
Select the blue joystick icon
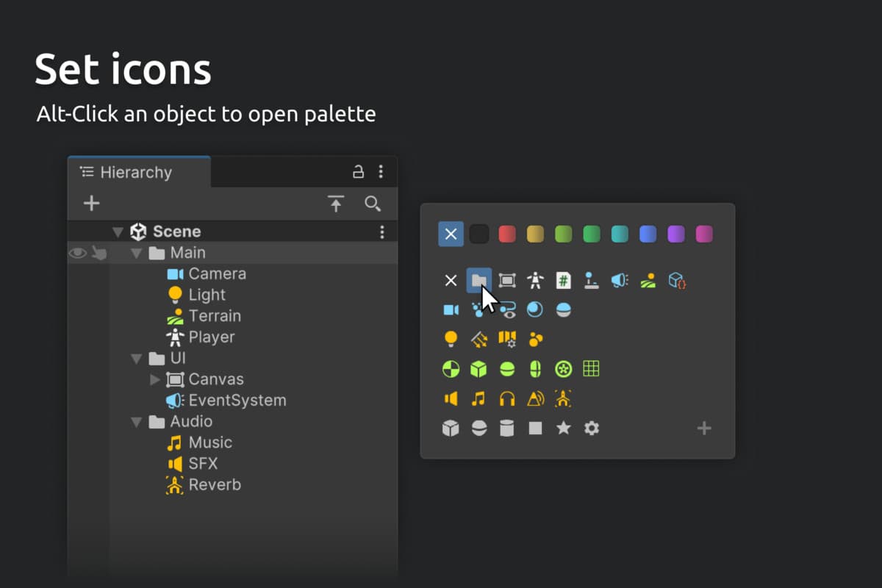591,280
